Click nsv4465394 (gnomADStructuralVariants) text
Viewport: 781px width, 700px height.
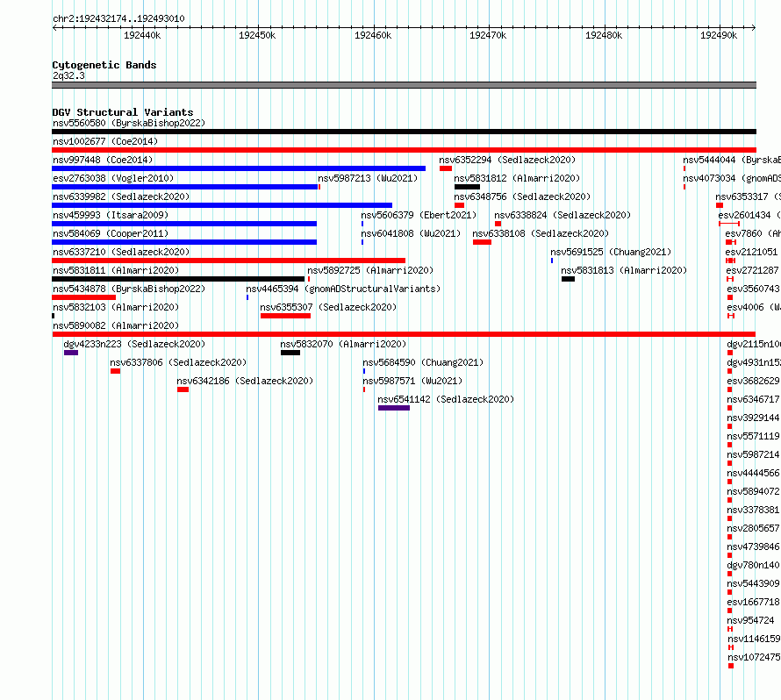(343, 289)
